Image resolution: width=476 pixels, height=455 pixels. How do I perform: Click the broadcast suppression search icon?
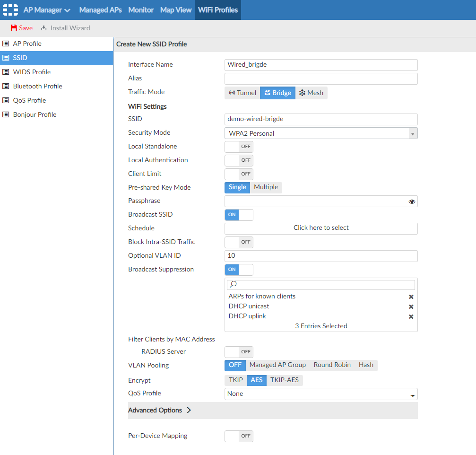coord(233,285)
